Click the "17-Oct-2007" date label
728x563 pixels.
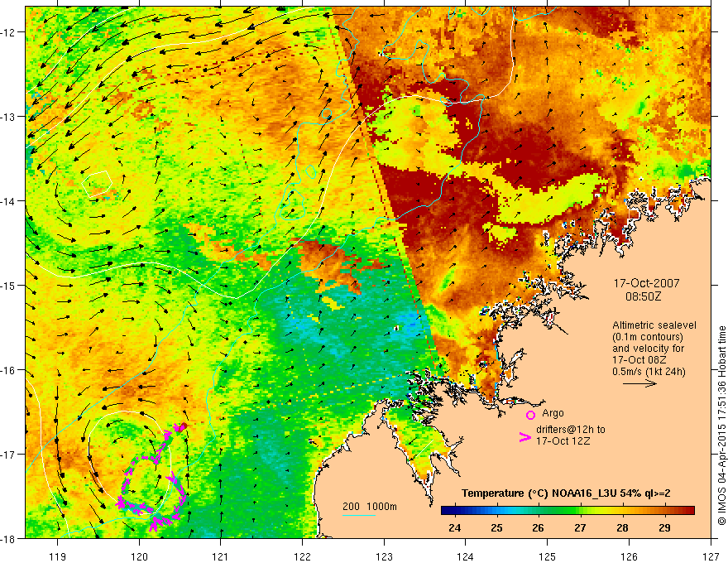coord(646,283)
